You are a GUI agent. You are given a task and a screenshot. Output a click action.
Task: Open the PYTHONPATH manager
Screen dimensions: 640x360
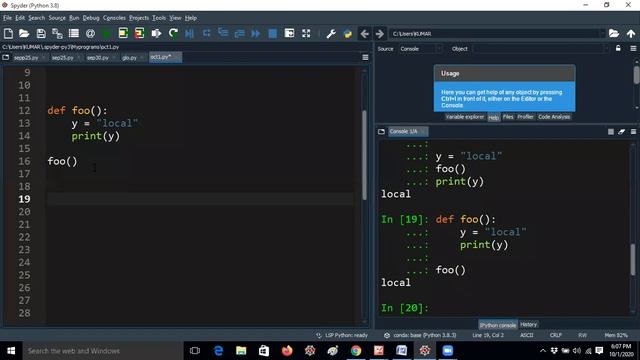tap(348, 33)
